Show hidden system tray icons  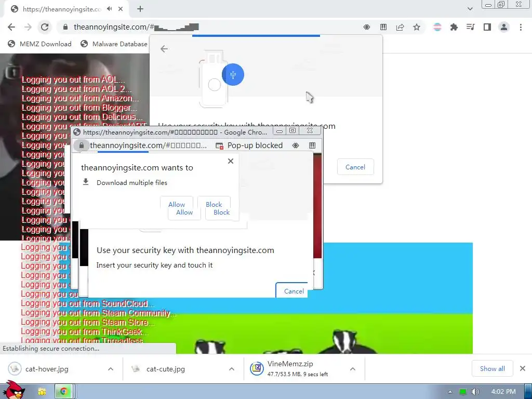click(x=450, y=392)
